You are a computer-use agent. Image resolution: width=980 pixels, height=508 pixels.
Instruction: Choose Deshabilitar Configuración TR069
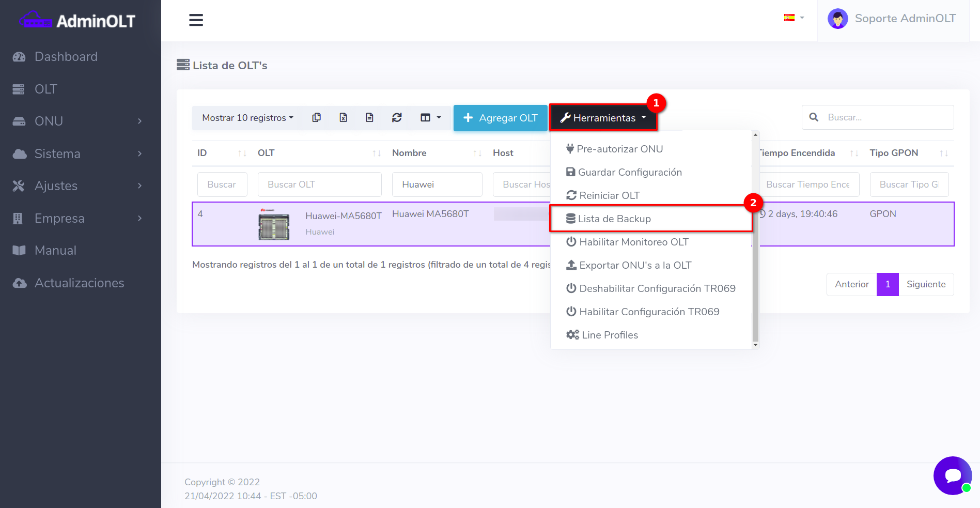pyautogui.click(x=657, y=288)
